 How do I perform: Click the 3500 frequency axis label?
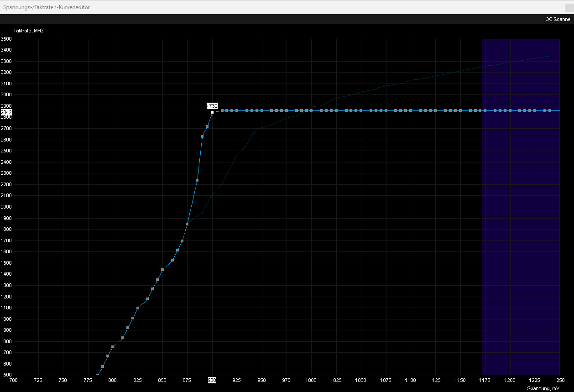click(x=6, y=39)
